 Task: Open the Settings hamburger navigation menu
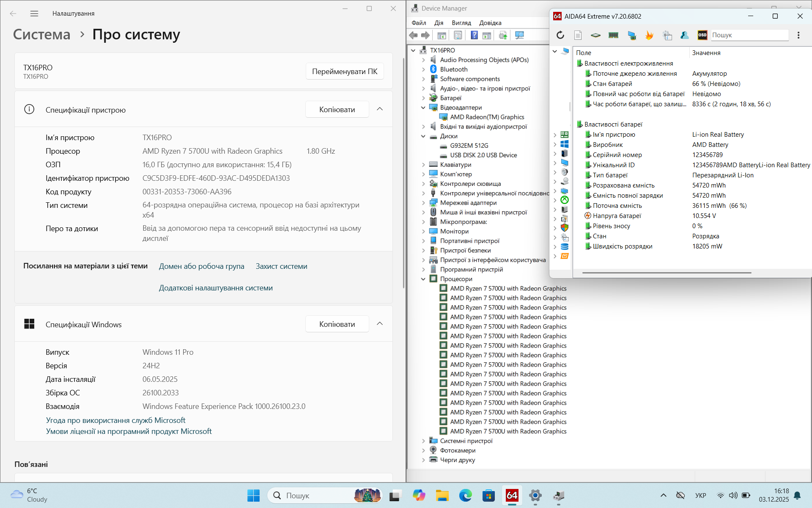pos(34,14)
